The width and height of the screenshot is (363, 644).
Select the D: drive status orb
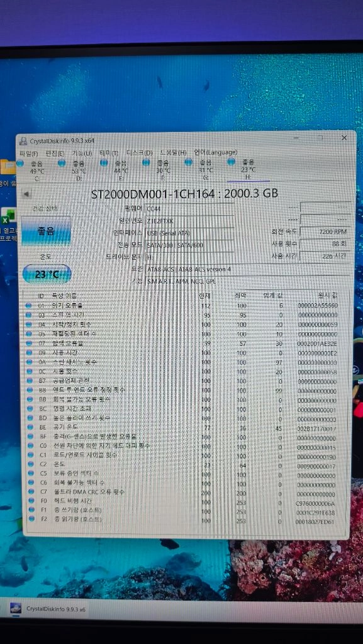pos(62,163)
